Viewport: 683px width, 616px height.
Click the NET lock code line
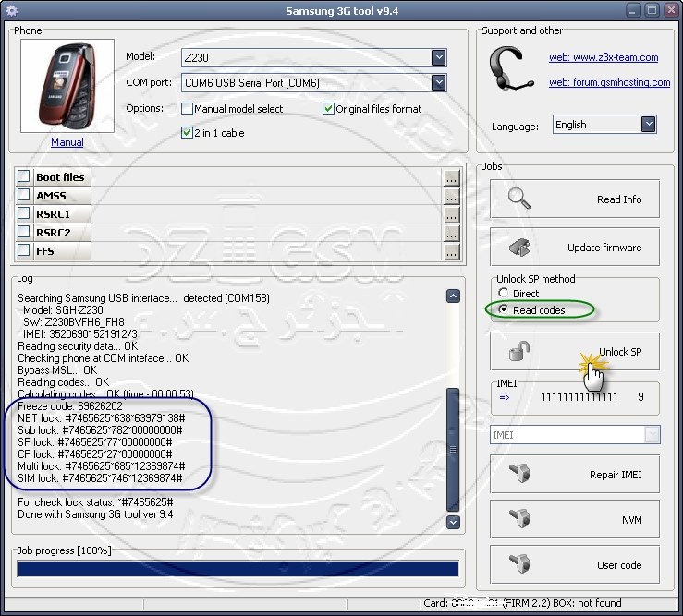(x=102, y=418)
